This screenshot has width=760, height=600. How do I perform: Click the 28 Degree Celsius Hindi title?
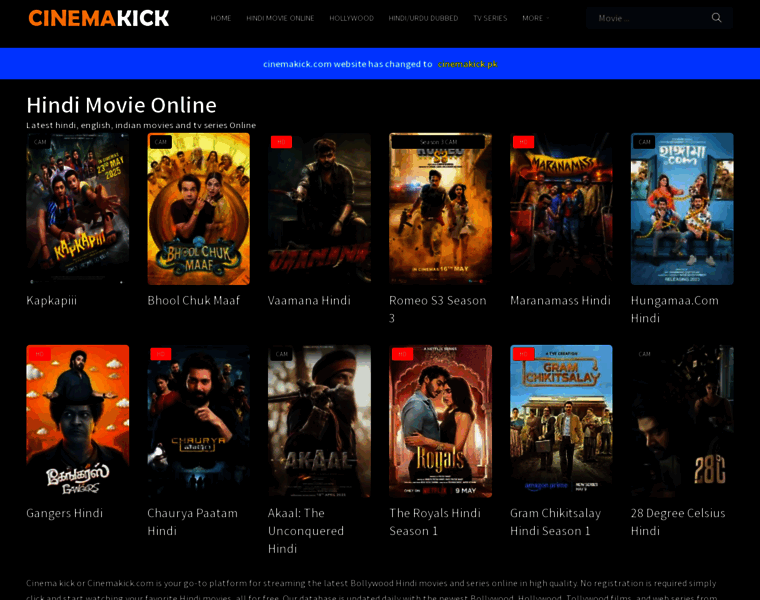(678, 521)
